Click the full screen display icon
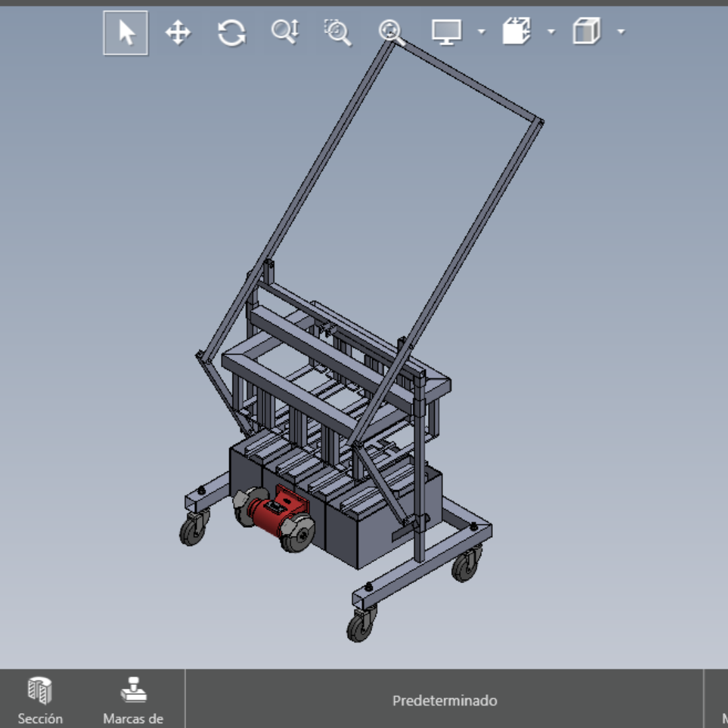 coord(445,32)
